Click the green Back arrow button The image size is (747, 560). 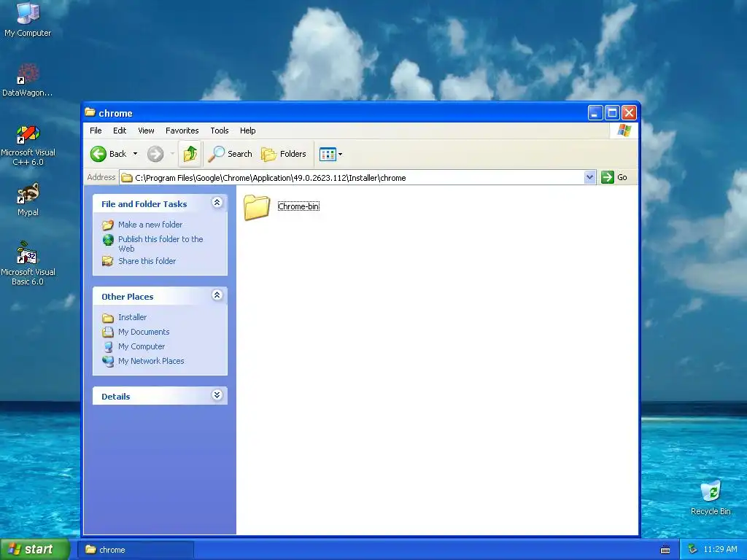(x=98, y=154)
